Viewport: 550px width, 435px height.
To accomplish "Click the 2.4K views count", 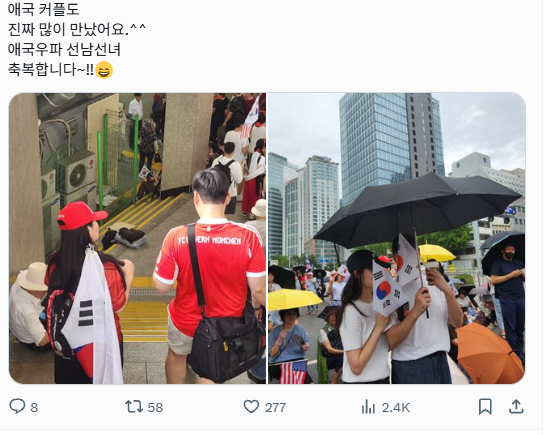I will [x=396, y=408].
